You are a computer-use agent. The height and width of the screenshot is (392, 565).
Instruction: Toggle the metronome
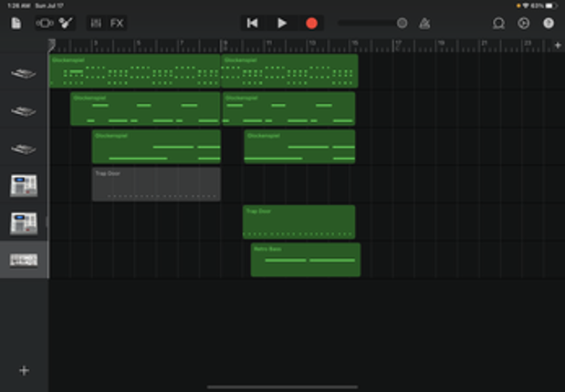(x=424, y=24)
